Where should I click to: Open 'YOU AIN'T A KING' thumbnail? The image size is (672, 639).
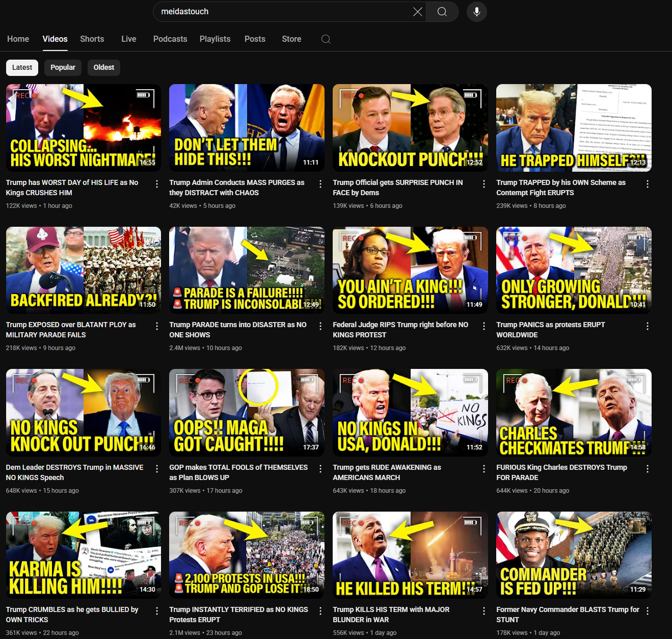(410, 270)
